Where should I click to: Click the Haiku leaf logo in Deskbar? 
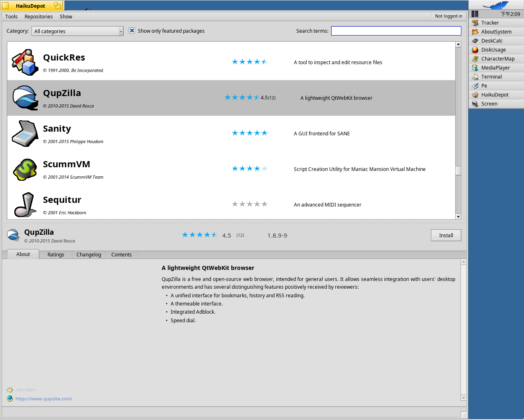click(496, 5)
